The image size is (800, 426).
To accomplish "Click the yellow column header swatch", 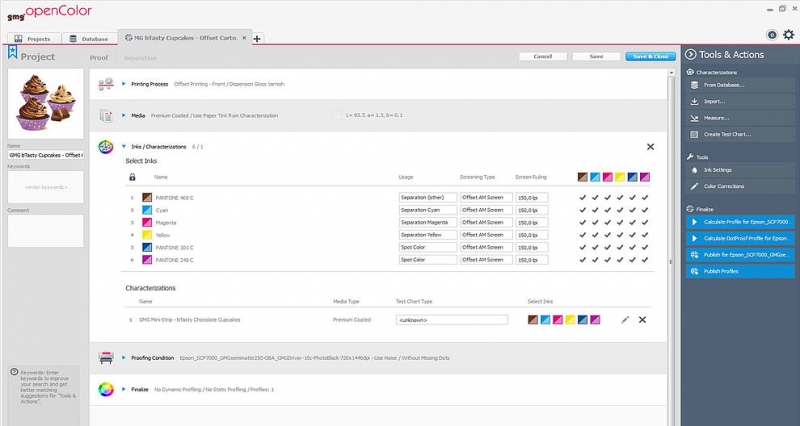I will click(620, 177).
